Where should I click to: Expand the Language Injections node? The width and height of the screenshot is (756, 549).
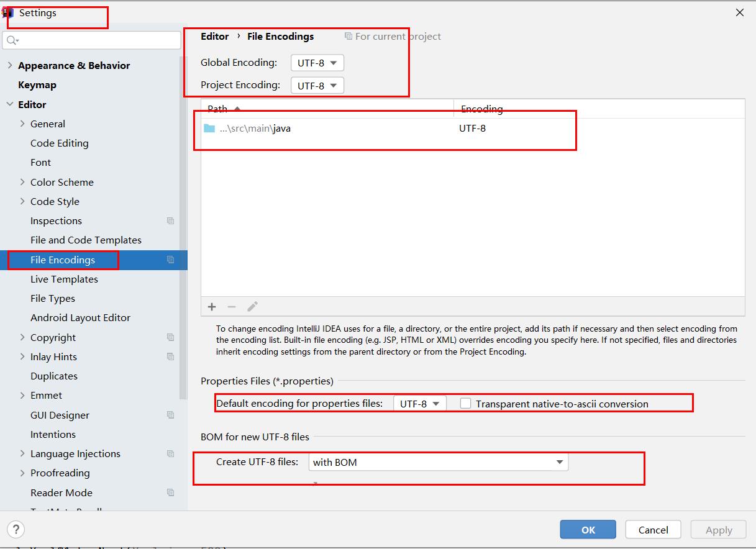click(23, 453)
